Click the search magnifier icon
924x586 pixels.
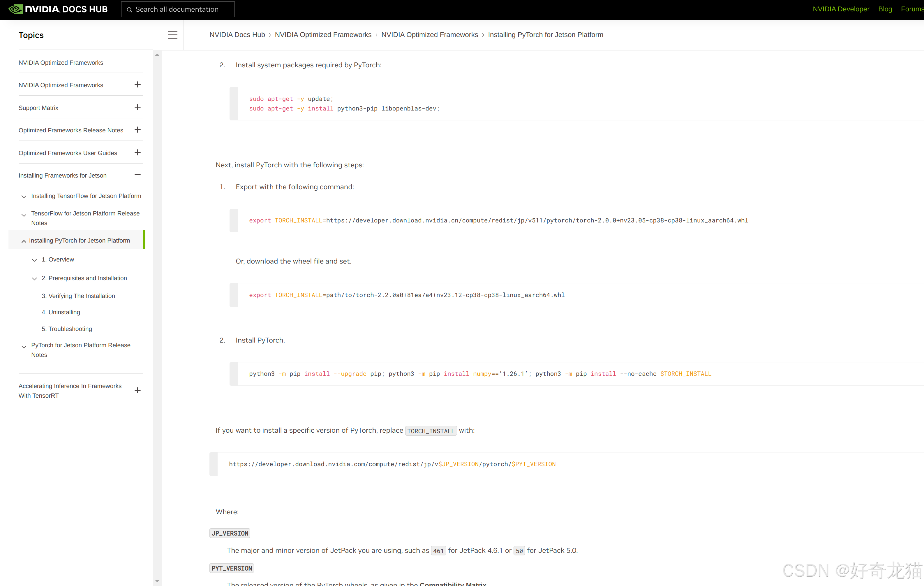[129, 10]
